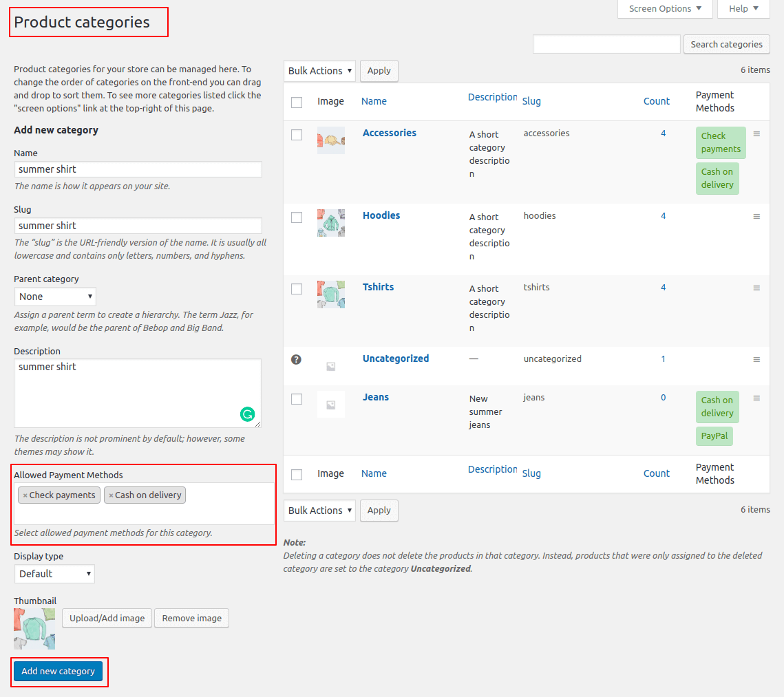Click drag handle icon for Jeans row
This screenshot has width=784, height=697.
pos(756,398)
